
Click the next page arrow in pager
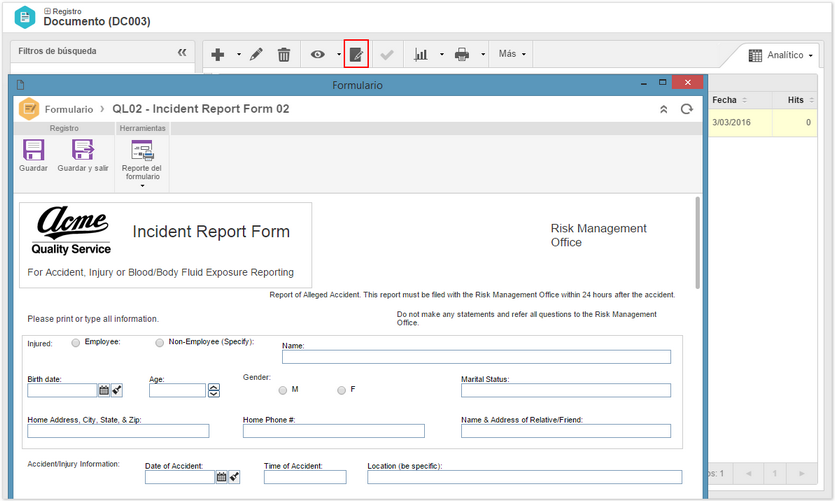(801, 473)
